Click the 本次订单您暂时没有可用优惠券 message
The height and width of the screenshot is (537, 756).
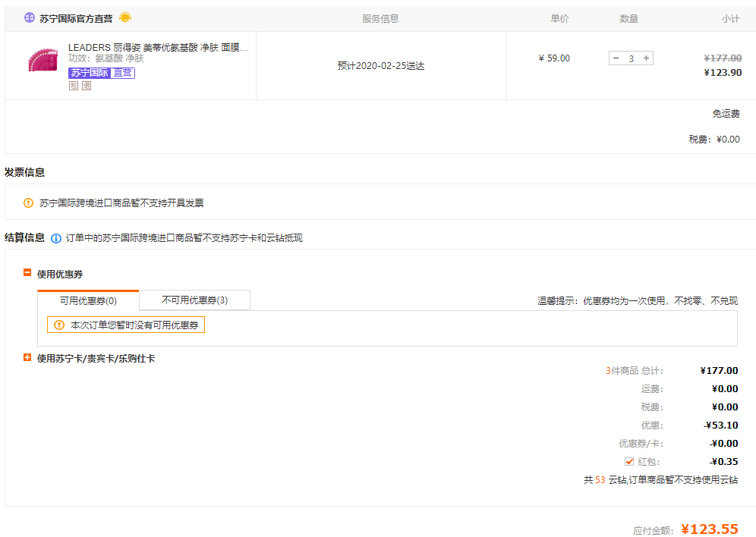click(x=134, y=325)
